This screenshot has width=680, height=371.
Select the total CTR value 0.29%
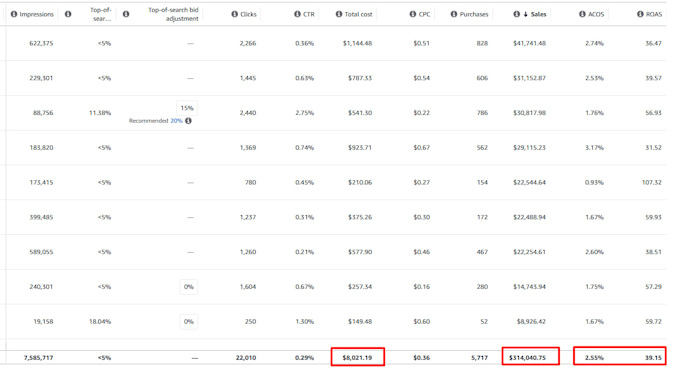[304, 358]
